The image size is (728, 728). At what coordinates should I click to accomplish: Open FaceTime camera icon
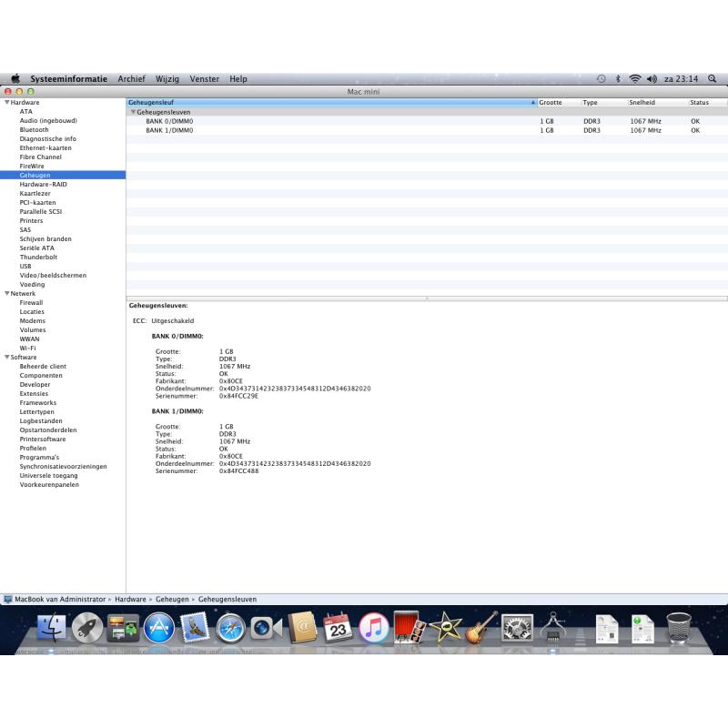pyautogui.click(x=266, y=628)
